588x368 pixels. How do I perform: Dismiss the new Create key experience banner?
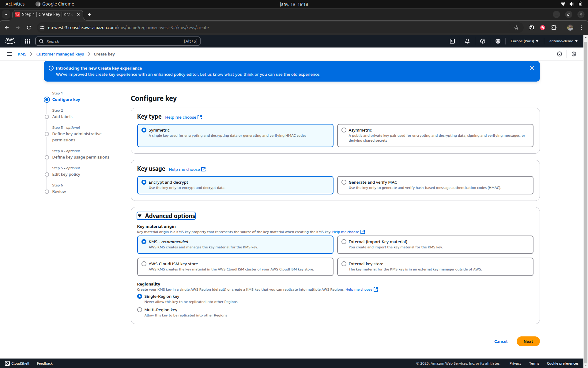click(x=532, y=68)
